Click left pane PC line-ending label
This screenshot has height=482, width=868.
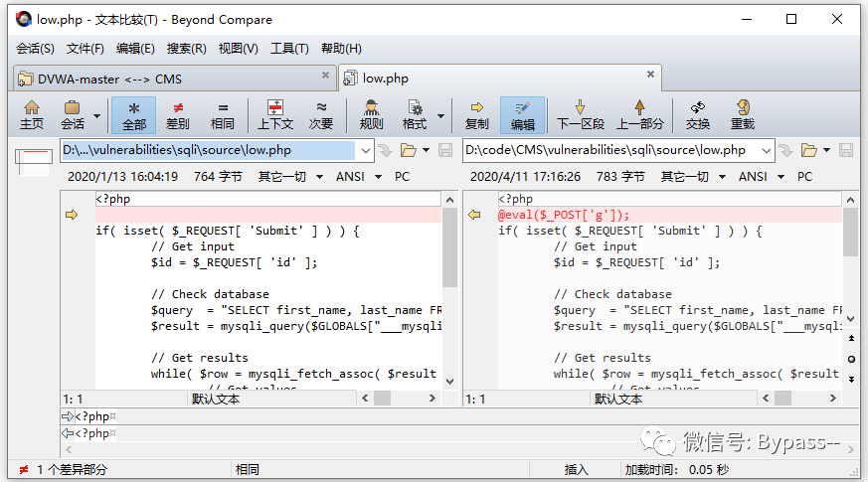(402, 177)
